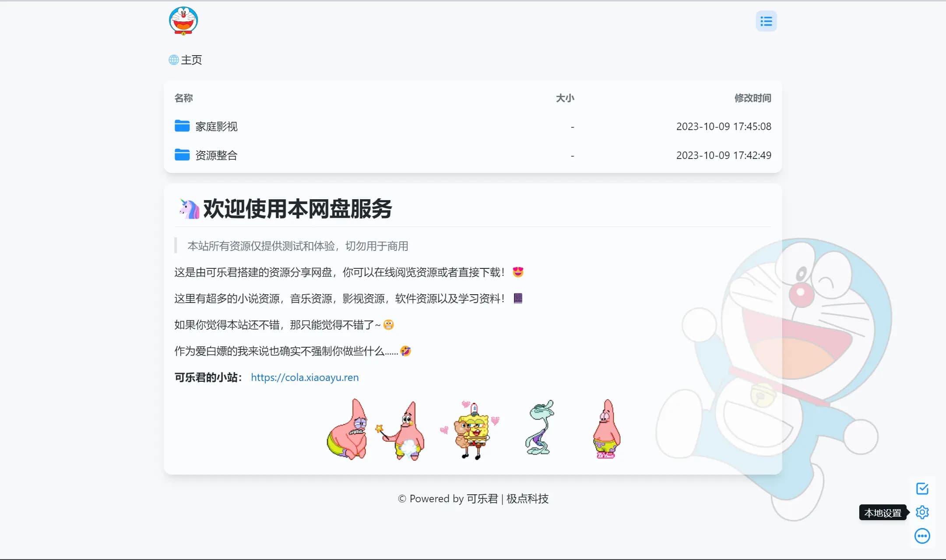The height and width of the screenshot is (560, 946).
Task: Open the 资源整合 folder
Action: (x=216, y=155)
